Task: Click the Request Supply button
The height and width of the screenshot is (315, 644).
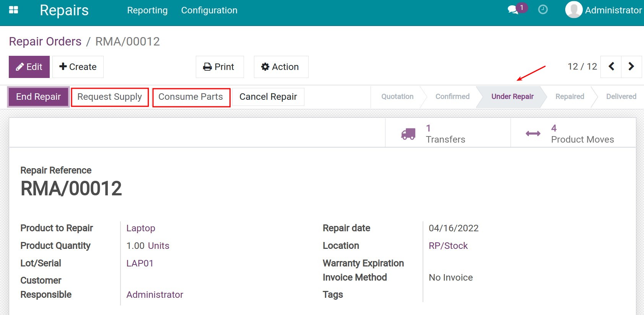Action: (x=110, y=97)
